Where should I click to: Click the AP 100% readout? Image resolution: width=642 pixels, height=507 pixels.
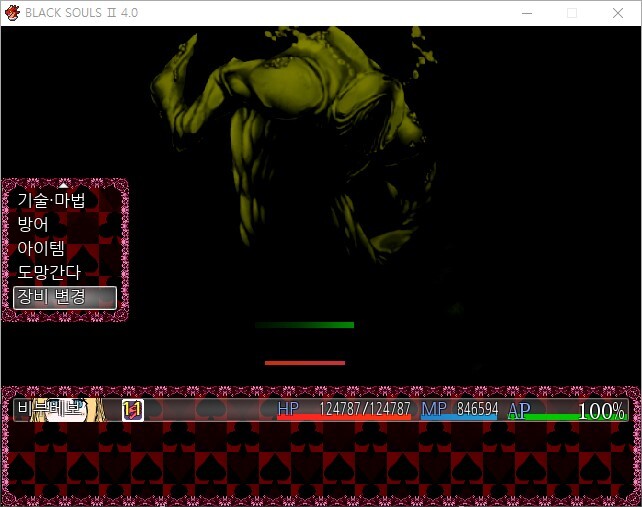coord(601,410)
